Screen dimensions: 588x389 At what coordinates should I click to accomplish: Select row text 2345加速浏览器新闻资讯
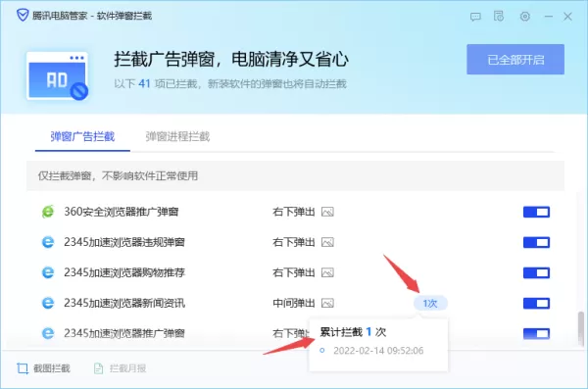[x=124, y=303]
